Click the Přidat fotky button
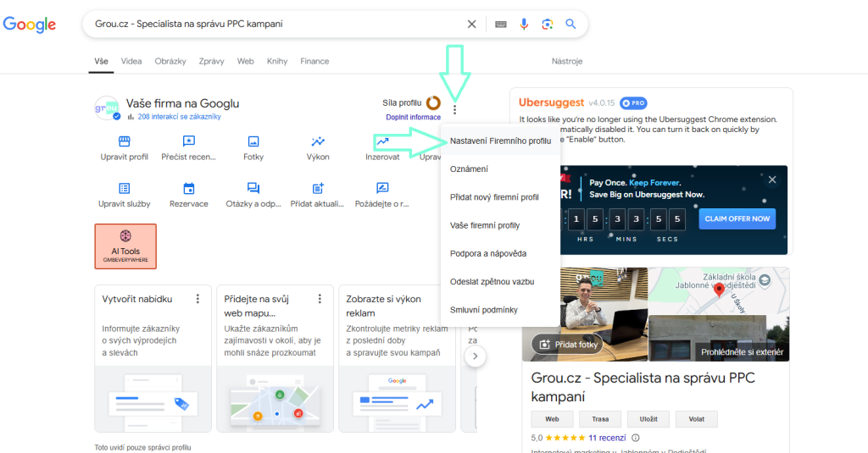 (x=567, y=345)
